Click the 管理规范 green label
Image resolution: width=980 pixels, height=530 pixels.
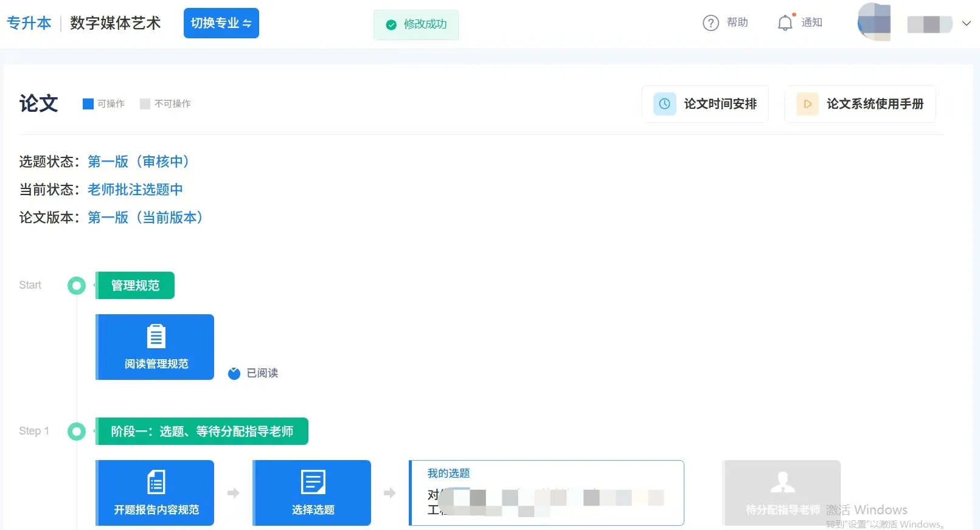click(x=135, y=286)
